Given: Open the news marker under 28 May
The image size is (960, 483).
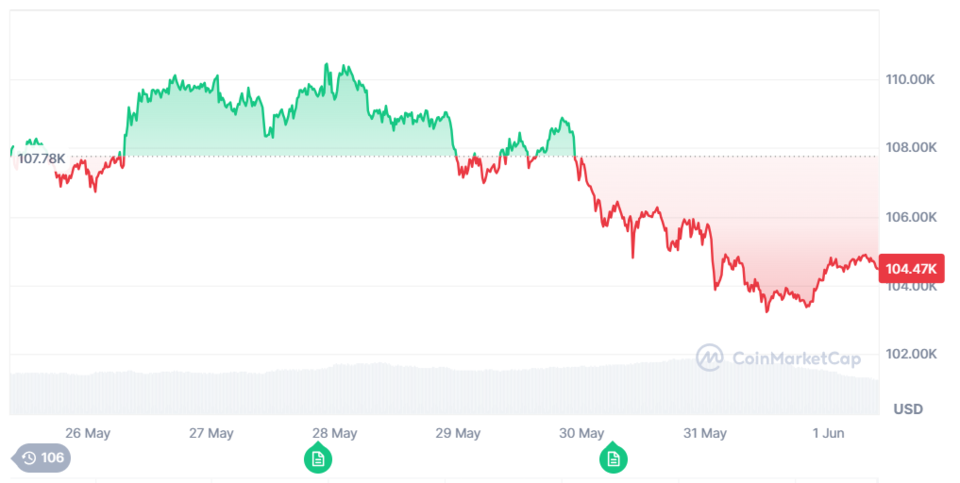Looking at the screenshot, I should coord(318,459).
